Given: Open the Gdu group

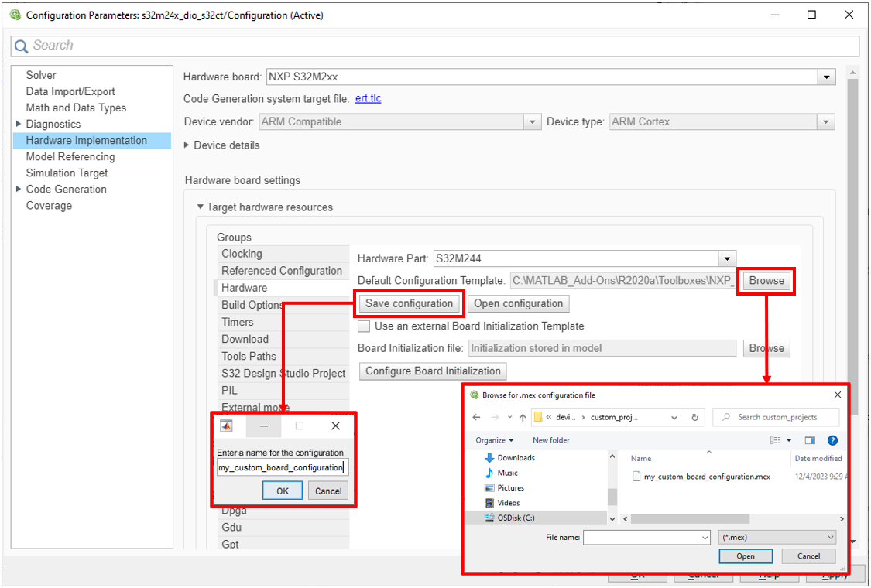Looking at the screenshot, I should tap(283, 528).
